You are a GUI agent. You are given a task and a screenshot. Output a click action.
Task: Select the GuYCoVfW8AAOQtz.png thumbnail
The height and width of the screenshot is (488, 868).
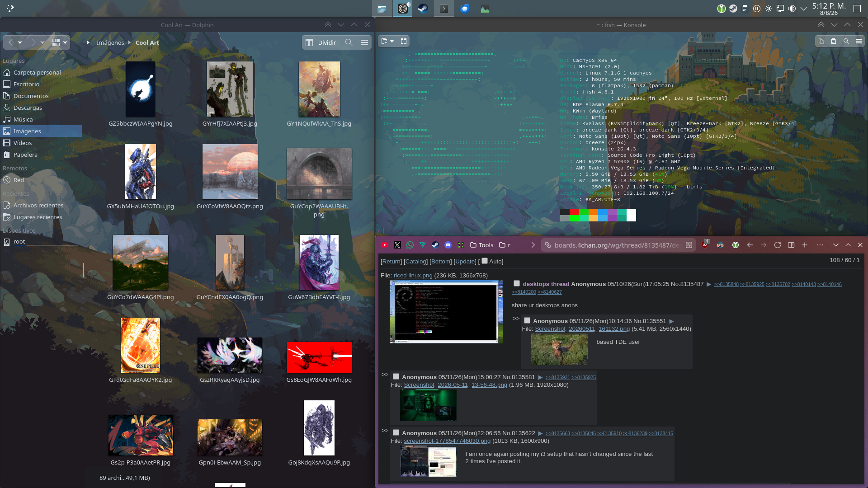click(x=230, y=172)
